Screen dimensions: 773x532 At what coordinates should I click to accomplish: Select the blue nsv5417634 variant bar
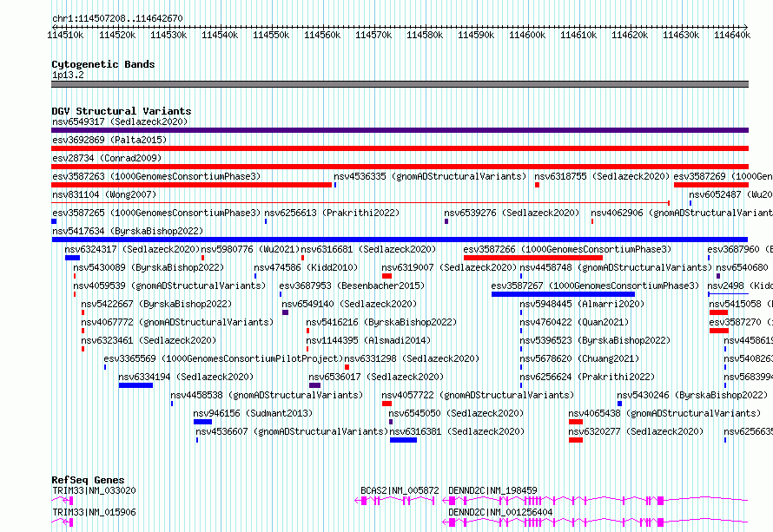(400, 240)
